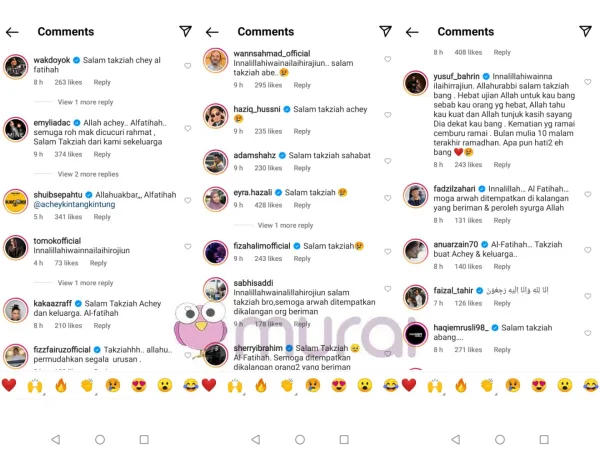Screen dimensions: 600x450
Task: Tap the Android home circle under the middle panel
Action: (x=300, y=439)
